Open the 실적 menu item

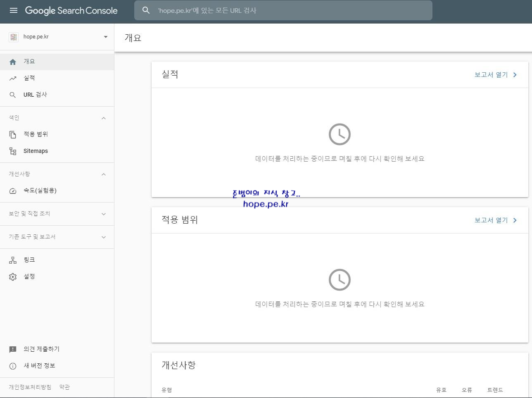tap(57, 78)
